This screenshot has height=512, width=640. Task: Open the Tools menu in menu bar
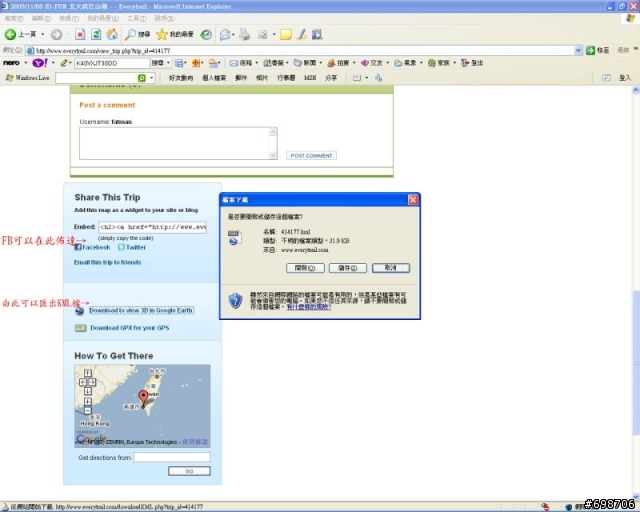[x=136, y=19]
